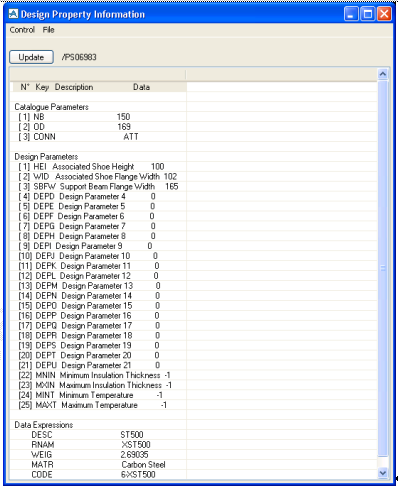Click the Update button
This screenshot has height=488, width=398.
[x=31, y=57]
